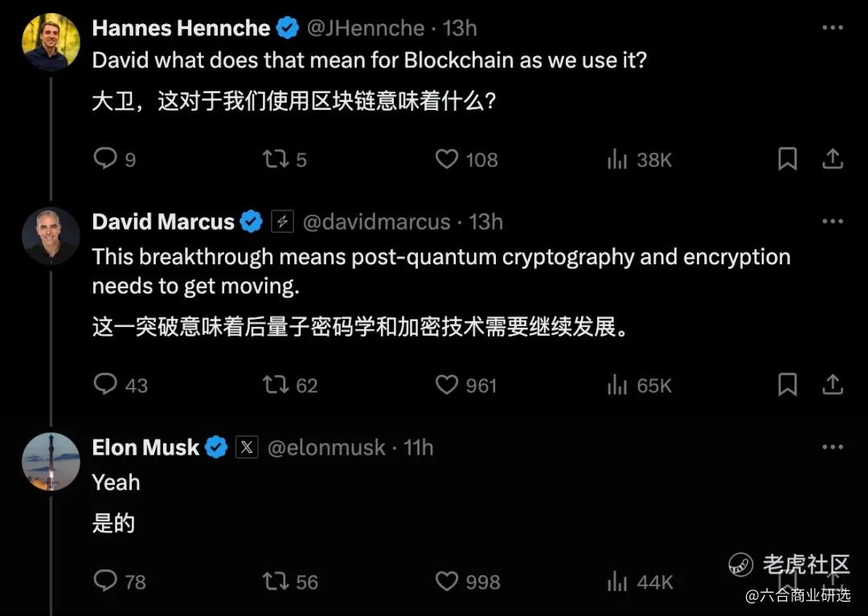Click Hannes Hennche's profile picture
Image resolution: width=868 pixels, height=616 pixels.
pyautogui.click(x=51, y=42)
